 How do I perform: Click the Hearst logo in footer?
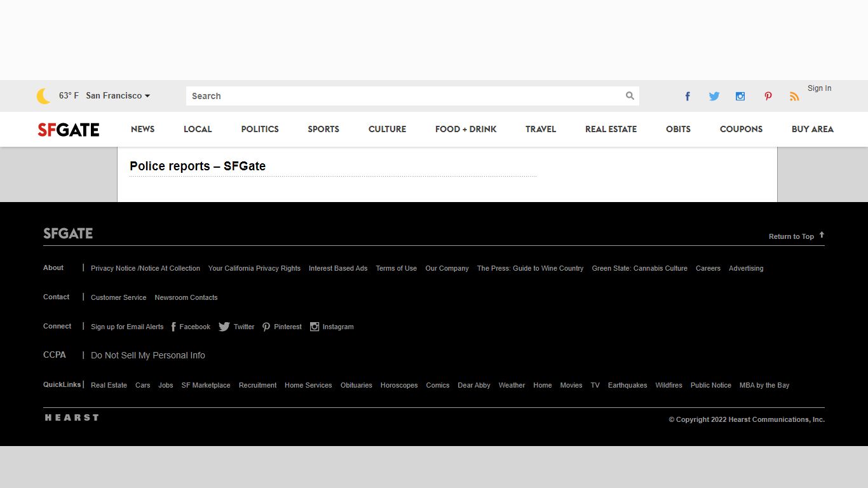tap(72, 417)
